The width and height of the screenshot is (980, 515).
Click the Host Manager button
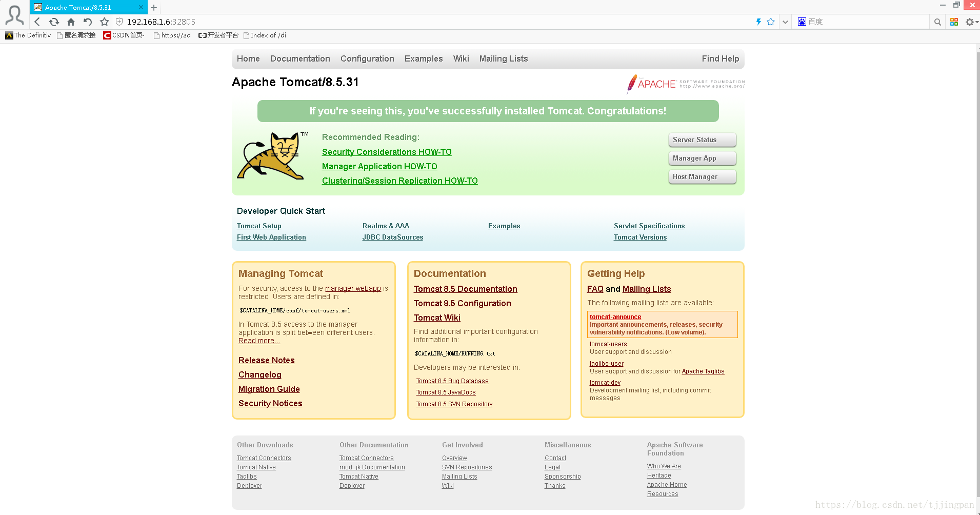coord(702,176)
